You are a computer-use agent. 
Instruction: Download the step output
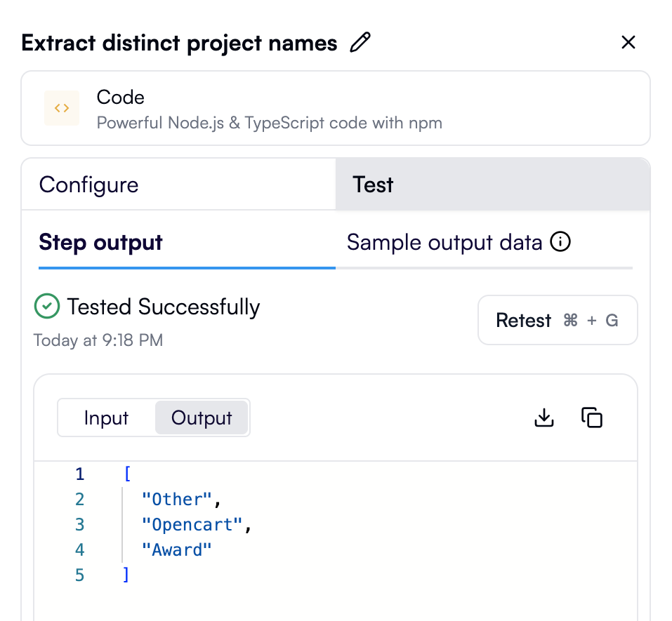pyautogui.click(x=544, y=418)
